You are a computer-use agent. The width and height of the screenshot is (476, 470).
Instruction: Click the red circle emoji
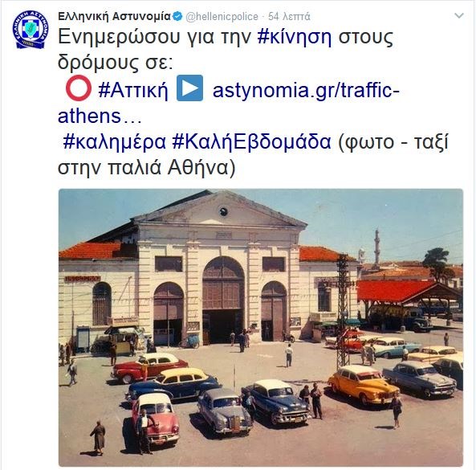tap(79, 88)
